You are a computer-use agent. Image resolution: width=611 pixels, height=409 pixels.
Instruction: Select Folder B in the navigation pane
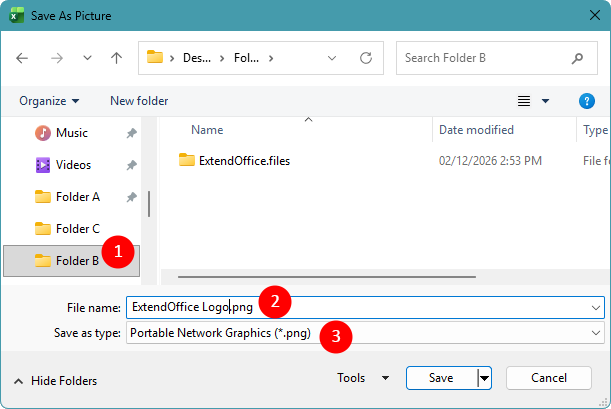[71, 261]
